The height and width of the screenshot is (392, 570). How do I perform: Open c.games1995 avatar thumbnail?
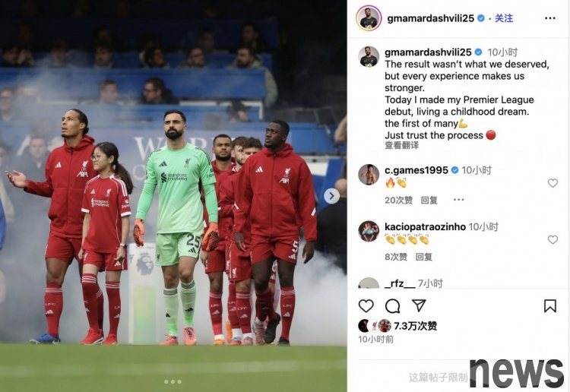369,175
